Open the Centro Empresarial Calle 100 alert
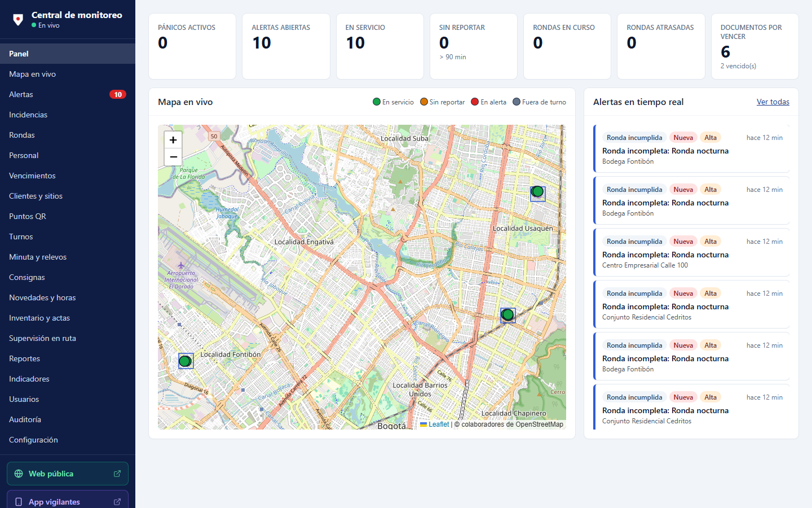Image resolution: width=812 pixels, height=508 pixels. [691, 252]
